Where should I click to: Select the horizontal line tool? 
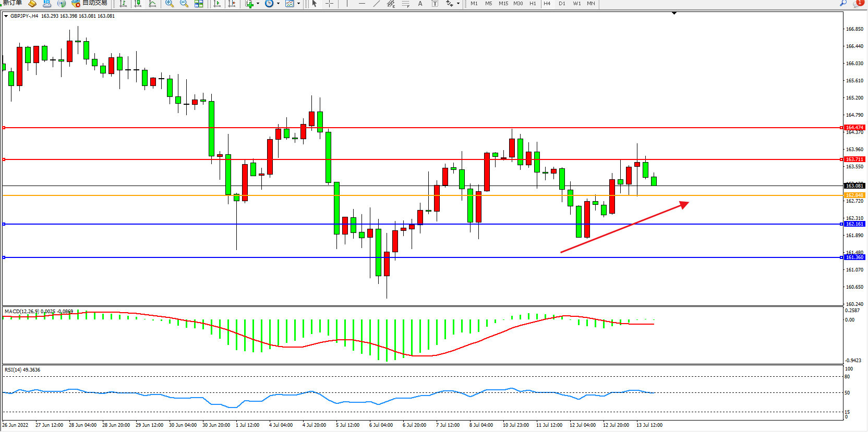[361, 4]
